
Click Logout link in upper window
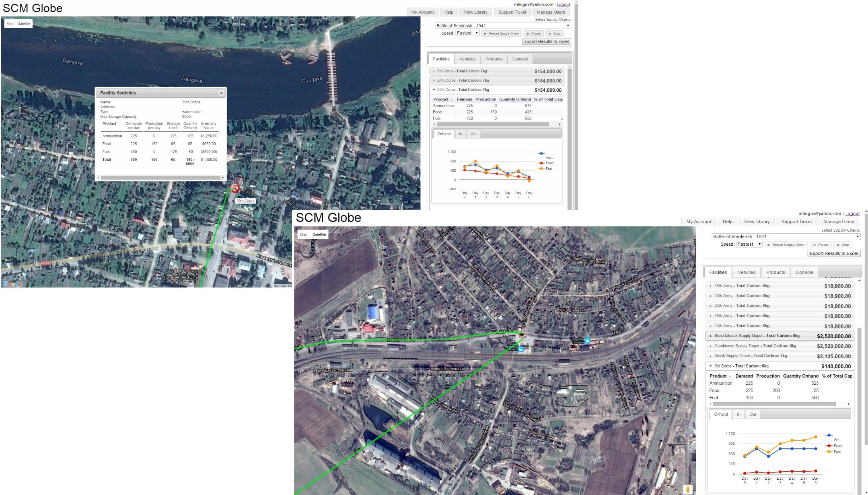pyautogui.click(x=563, y=4)
